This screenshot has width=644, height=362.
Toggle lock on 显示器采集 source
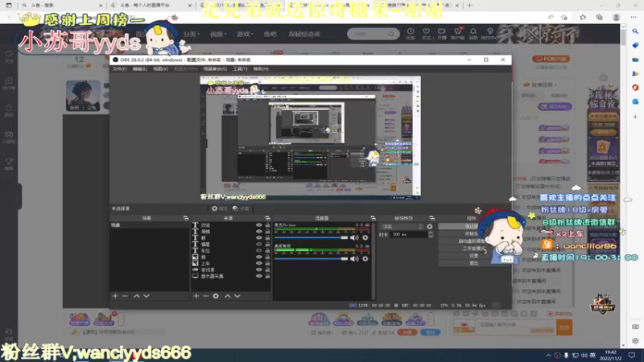(x=267, y=276)
